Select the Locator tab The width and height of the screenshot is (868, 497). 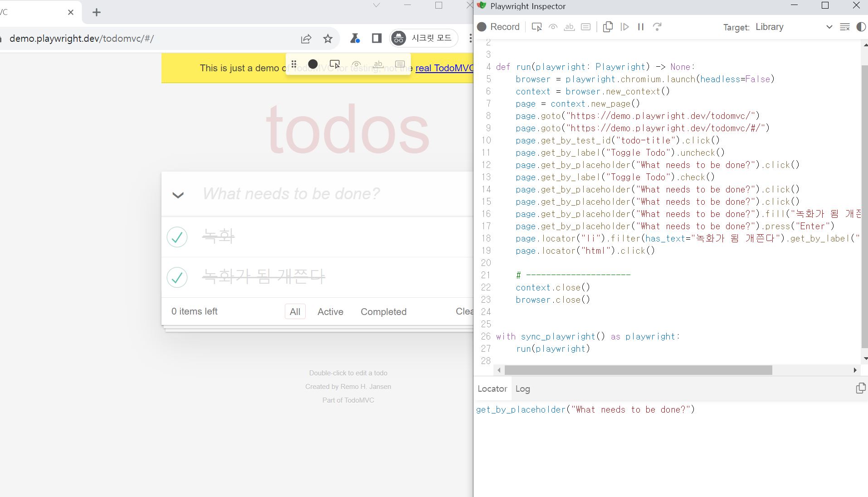pyautogui.click(x=492, y=389)
